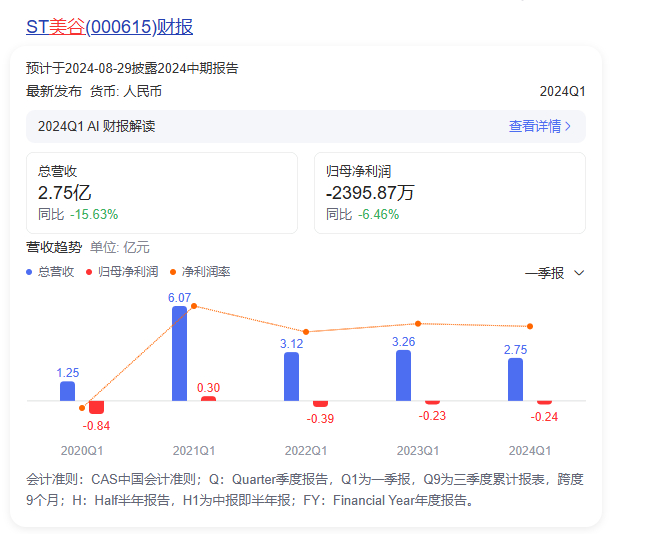Click the 2023Q1 red profit bar above -0.23
This screenshot has width=671, height=534.
point(433,403)
